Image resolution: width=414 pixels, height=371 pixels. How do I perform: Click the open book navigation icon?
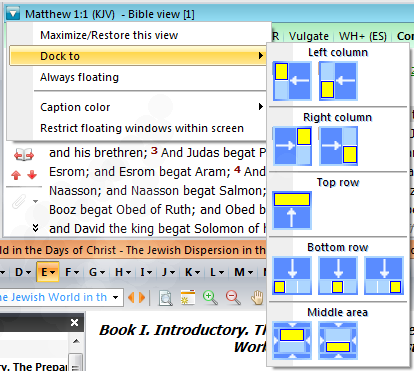(24, 155)
